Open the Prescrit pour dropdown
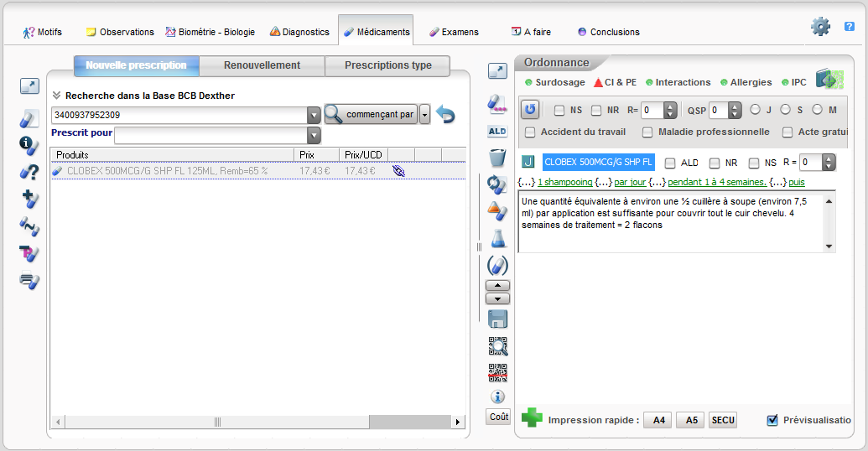868x451 pixels. coord(314,136)
